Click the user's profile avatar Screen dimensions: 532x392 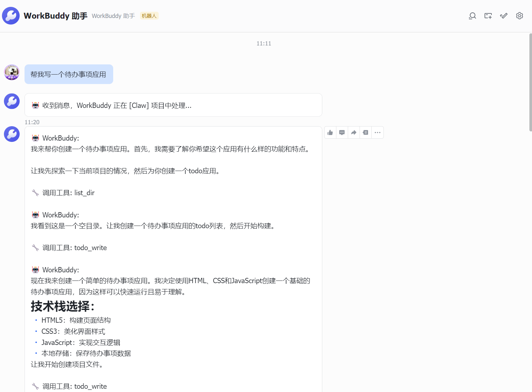(x=12, y=72)
